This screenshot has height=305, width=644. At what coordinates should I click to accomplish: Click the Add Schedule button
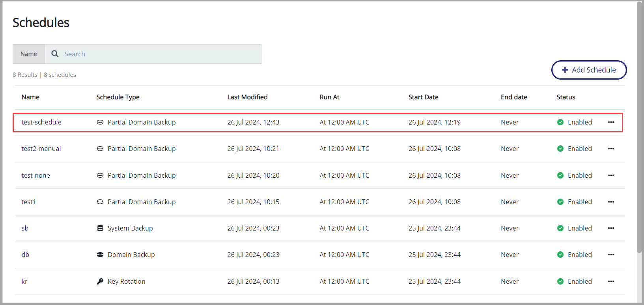pyautogui.click(x=589, y=70)
